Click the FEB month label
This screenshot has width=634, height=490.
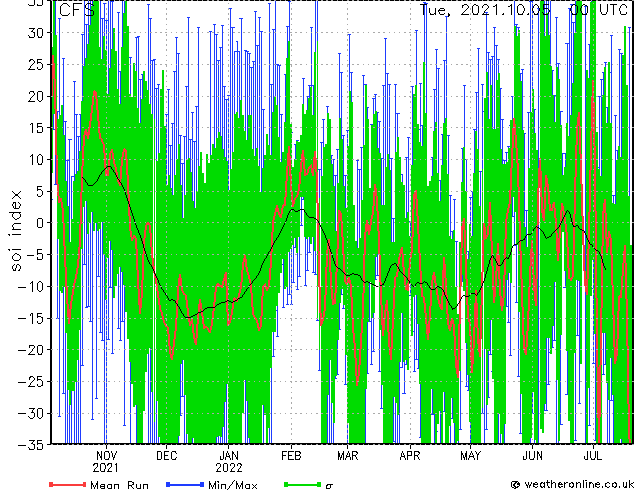point(291,456)
